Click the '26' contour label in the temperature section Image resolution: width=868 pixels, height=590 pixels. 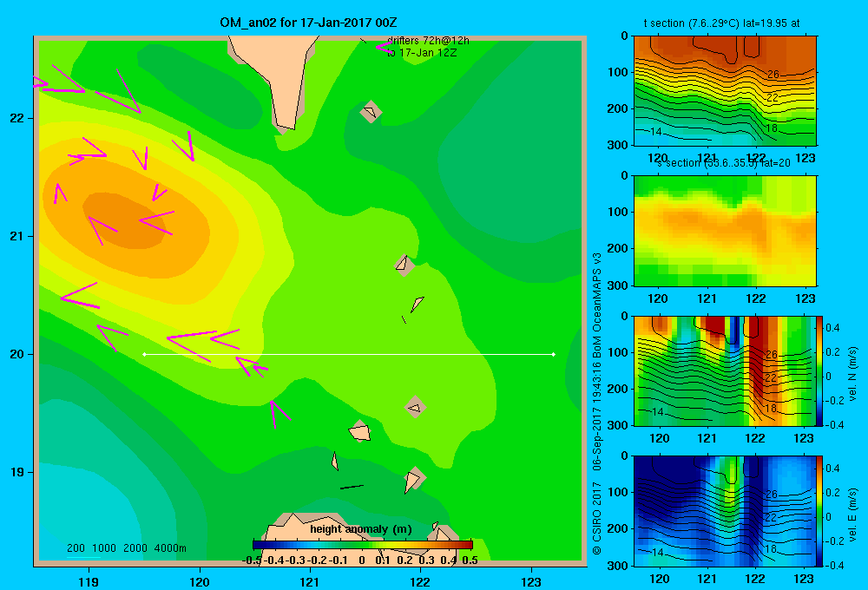(x=773, y=74)
